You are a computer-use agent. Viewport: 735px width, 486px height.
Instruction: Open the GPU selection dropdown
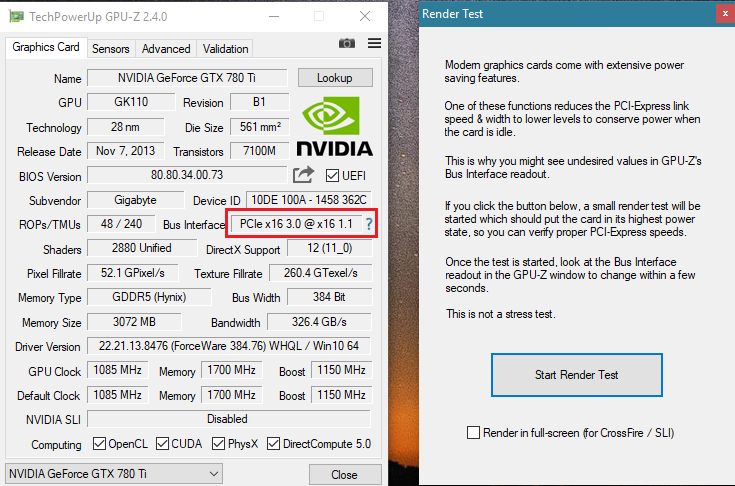tap(114, 474)
